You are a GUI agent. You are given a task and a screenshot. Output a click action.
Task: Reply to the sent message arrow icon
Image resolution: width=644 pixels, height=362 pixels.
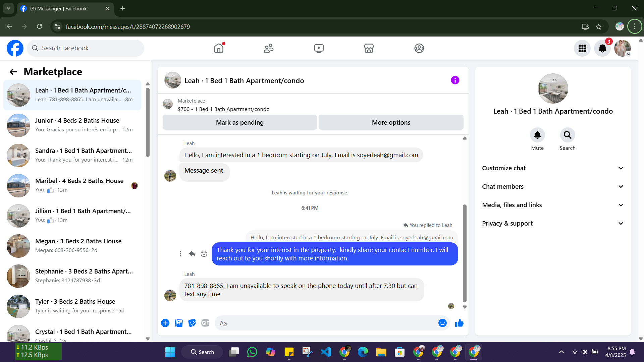click(x=192, y=254)
